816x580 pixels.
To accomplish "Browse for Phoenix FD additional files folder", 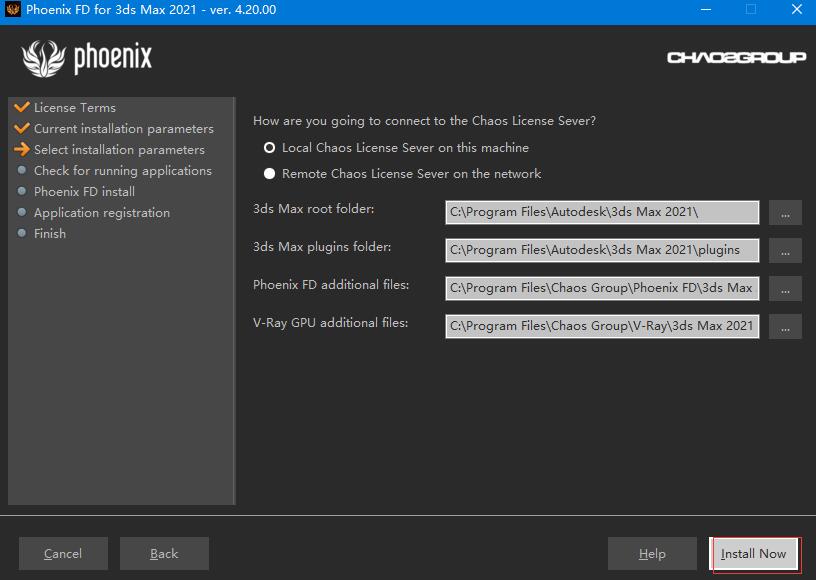I will click(x=785, y=289).
